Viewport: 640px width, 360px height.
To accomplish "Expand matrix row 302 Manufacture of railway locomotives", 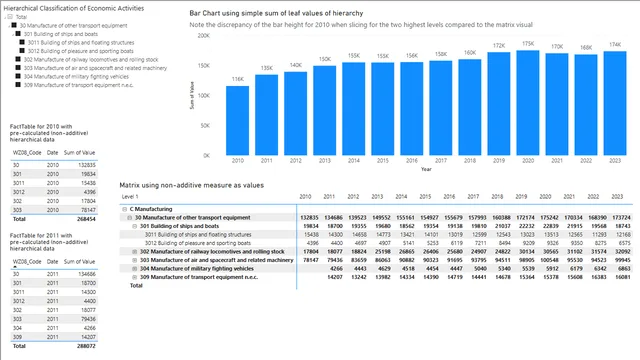I will (134, 252).
